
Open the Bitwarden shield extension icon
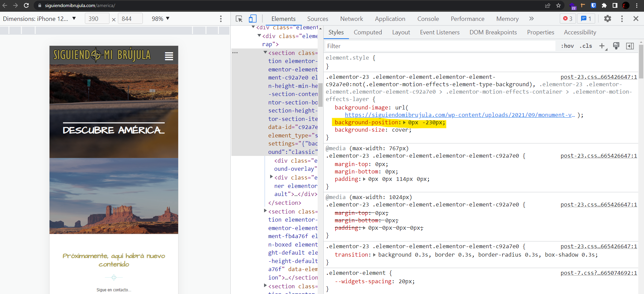[x=593, y=5]
